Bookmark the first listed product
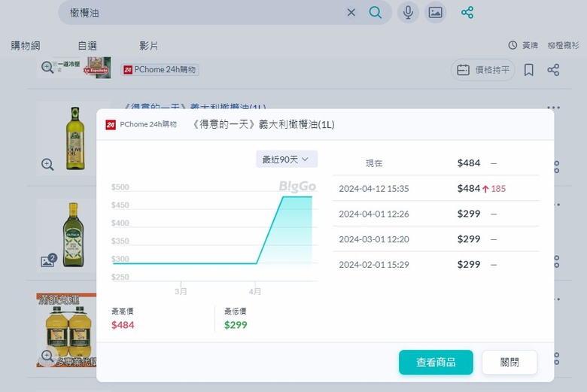Image resolution: width=587 pixels, height=392 pixels. tap(528, 70)
